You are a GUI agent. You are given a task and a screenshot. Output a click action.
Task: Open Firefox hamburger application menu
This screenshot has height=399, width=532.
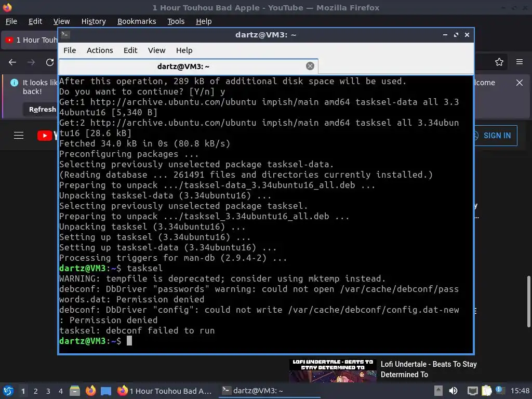[x=520, y=62]
